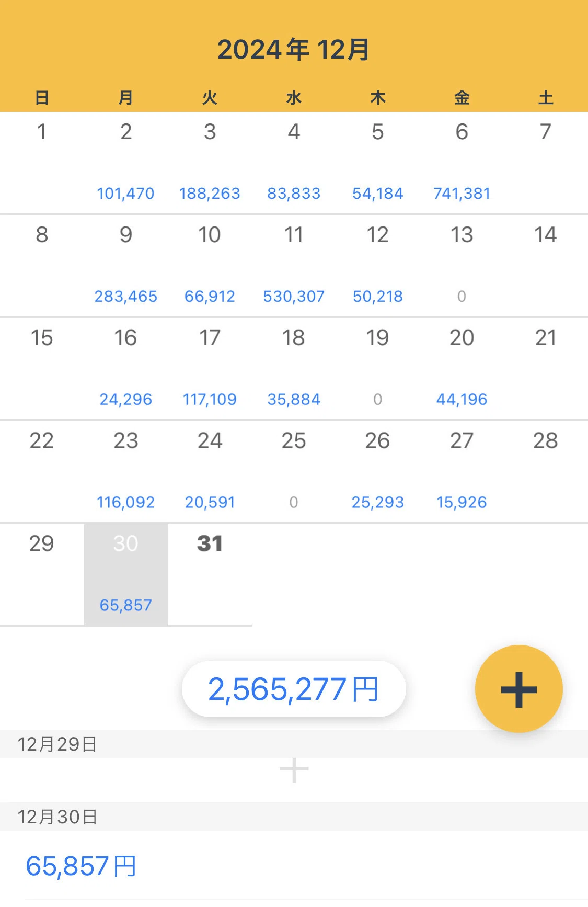Choose Sunday December 29
This screenshot has height=907, width=588.
click(42, 574)
